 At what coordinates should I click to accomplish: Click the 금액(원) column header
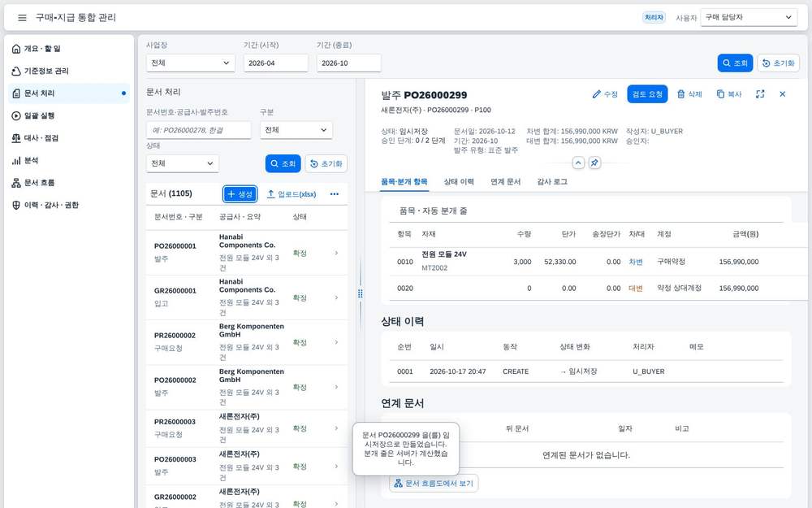[745, 234]
